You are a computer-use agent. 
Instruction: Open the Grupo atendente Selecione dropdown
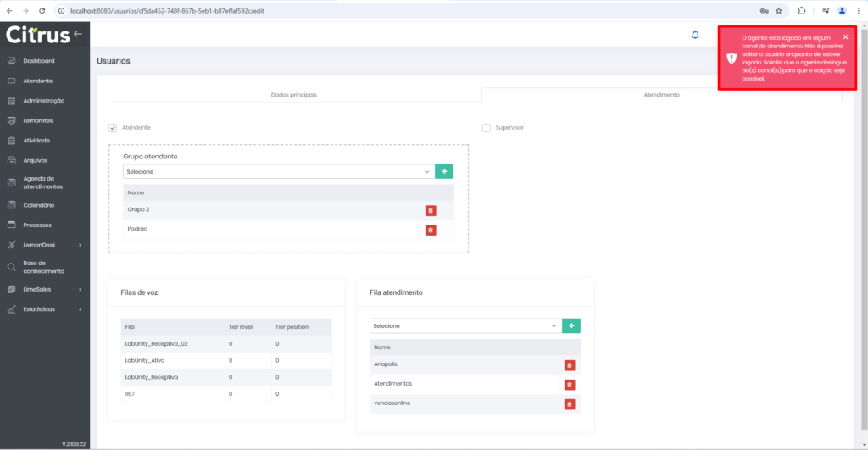277,171
